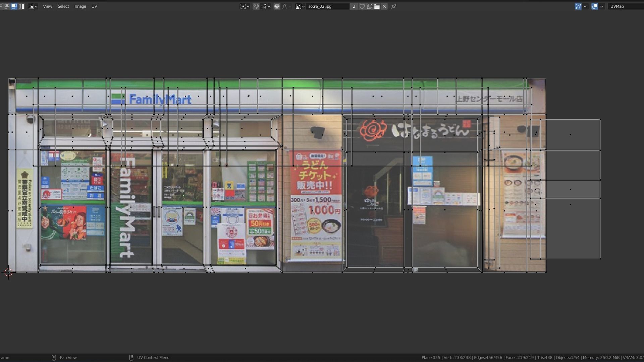Click the gizmos icon in the header

click(578, 6)
